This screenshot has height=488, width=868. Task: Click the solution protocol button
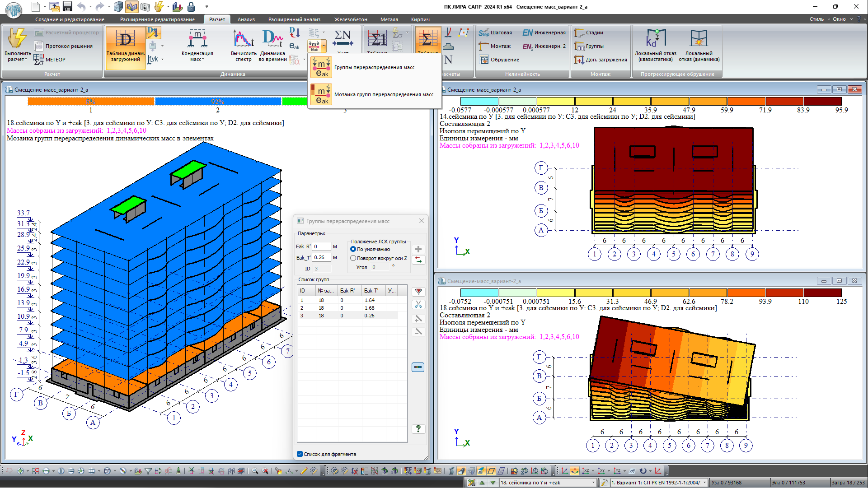coord(64,46)
